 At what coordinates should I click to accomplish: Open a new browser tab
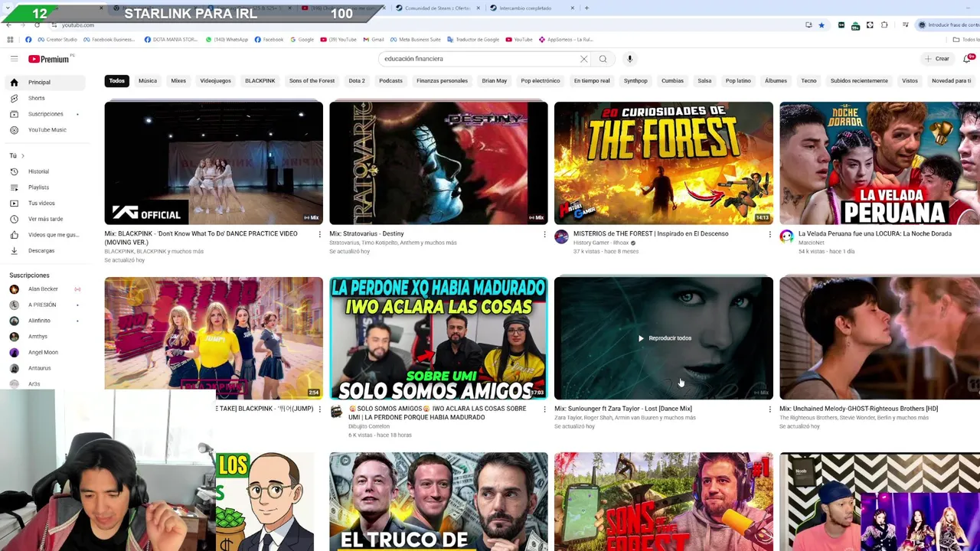[586, 8]
